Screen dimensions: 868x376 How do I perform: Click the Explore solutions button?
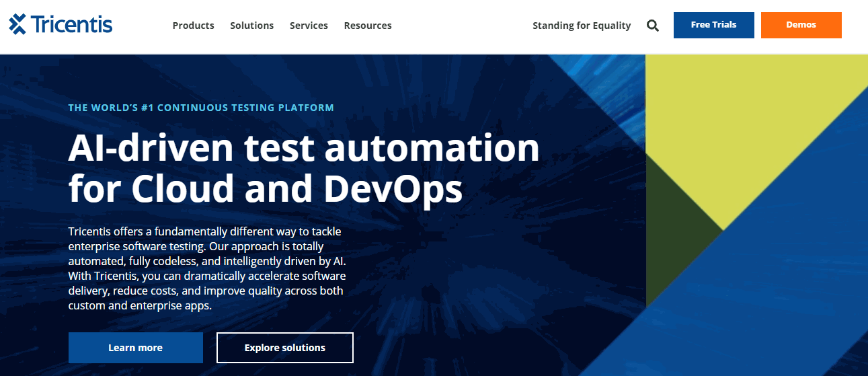tap(285, 348)
